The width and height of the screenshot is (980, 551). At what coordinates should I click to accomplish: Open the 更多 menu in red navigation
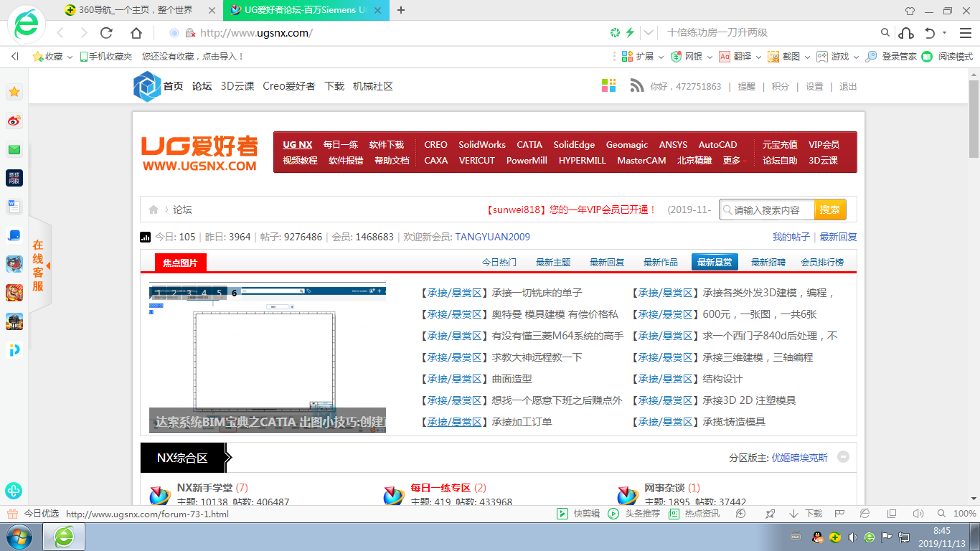[x=734, y=161]
